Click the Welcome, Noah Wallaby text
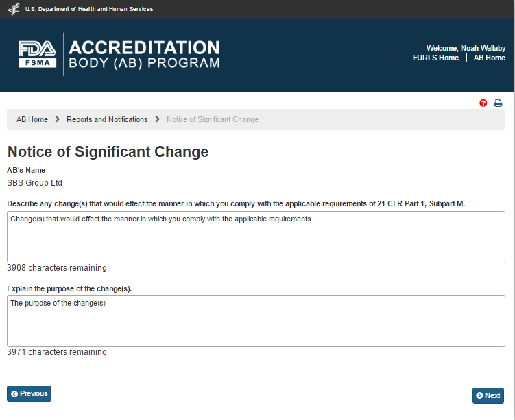 coord(466,48)
